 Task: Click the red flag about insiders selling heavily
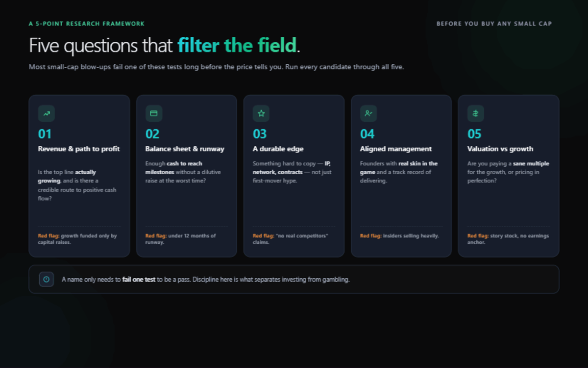[399, 236]
